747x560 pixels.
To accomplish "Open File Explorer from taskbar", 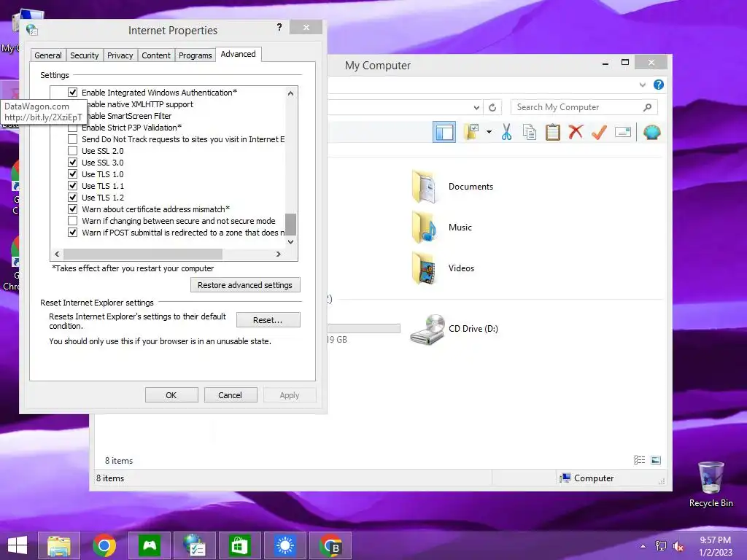I will pyautogui.click(x=59, y=545).
